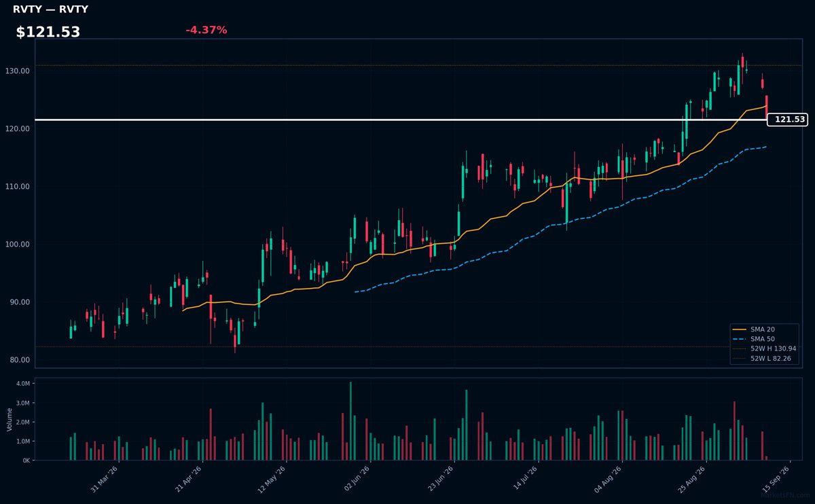
Task: Select the SMA 20 legend entry
Action: tap(755, 329)
